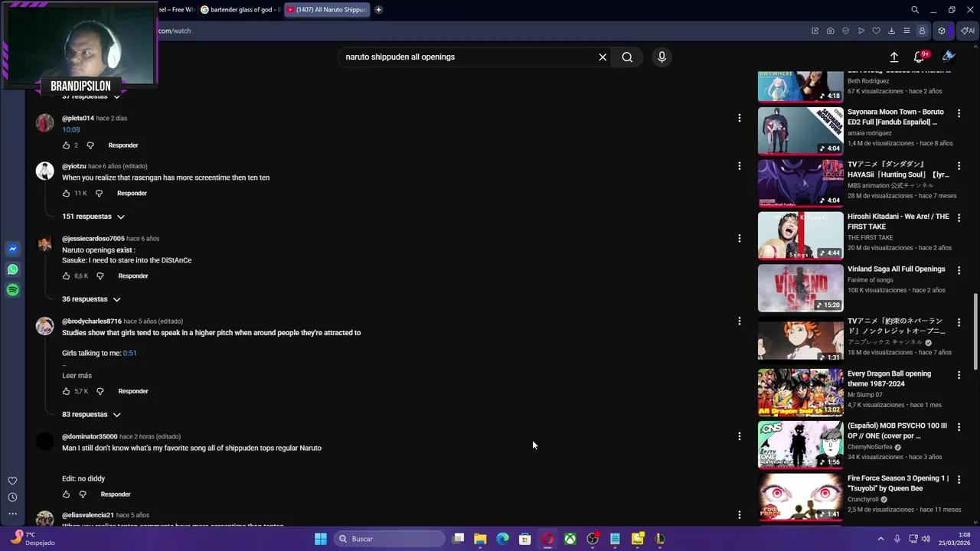Image resolution: width=980 pixels, height=551 pixels.
Task: Expand the 151 respuestas thread
Action: pos(93,217)
